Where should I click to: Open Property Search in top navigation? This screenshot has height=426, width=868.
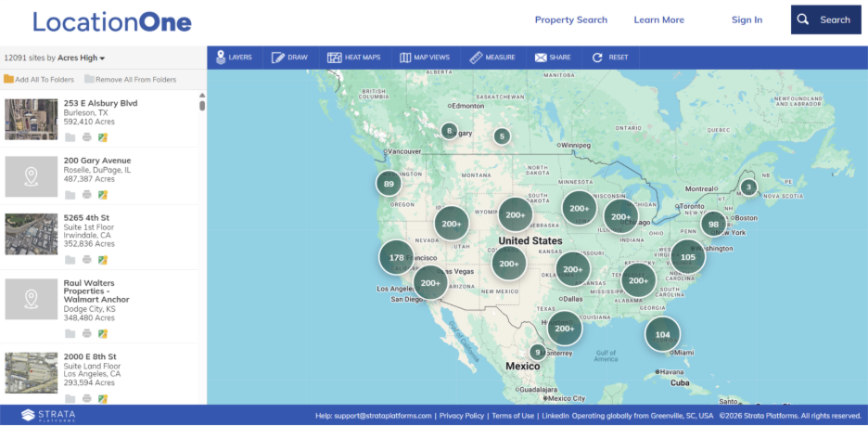pyautogui.click(x=570, y=19)
